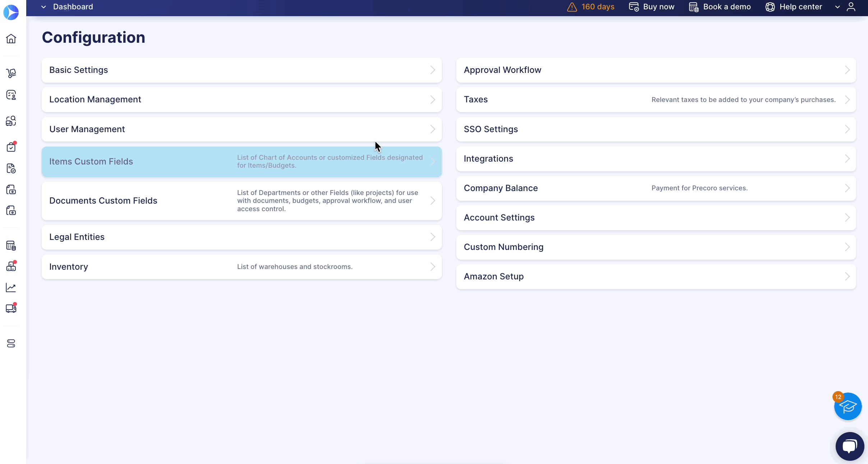Click the orange 12 notification badge

coord(838,397)
